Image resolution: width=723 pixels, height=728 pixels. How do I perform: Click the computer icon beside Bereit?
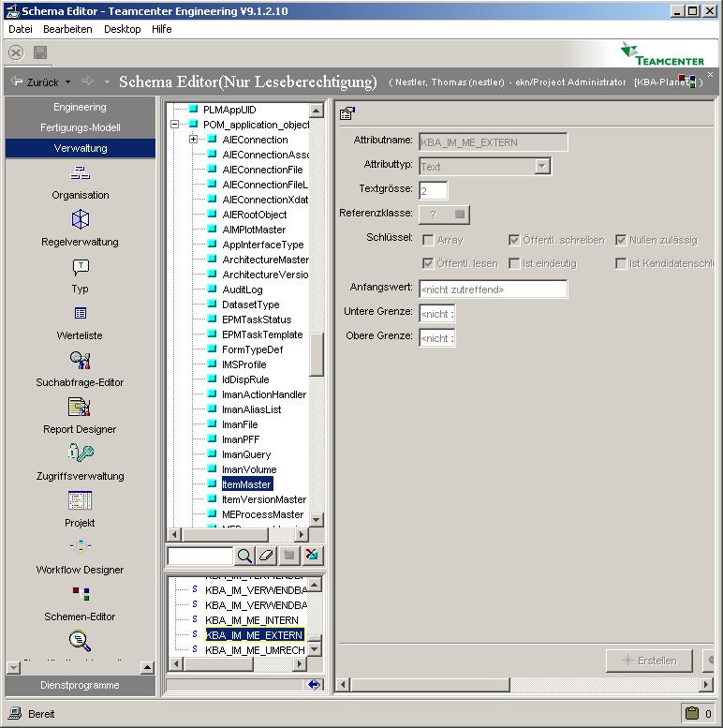pyautogui.click(x=15, y=713)
